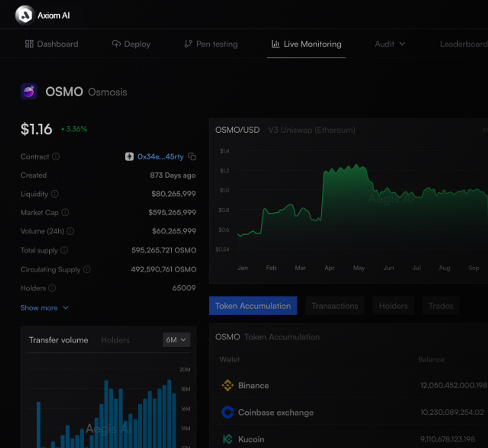Click the Live Monitoring chart icon
Viewport: 488px width, 448px height.
(x=276, y=44)
